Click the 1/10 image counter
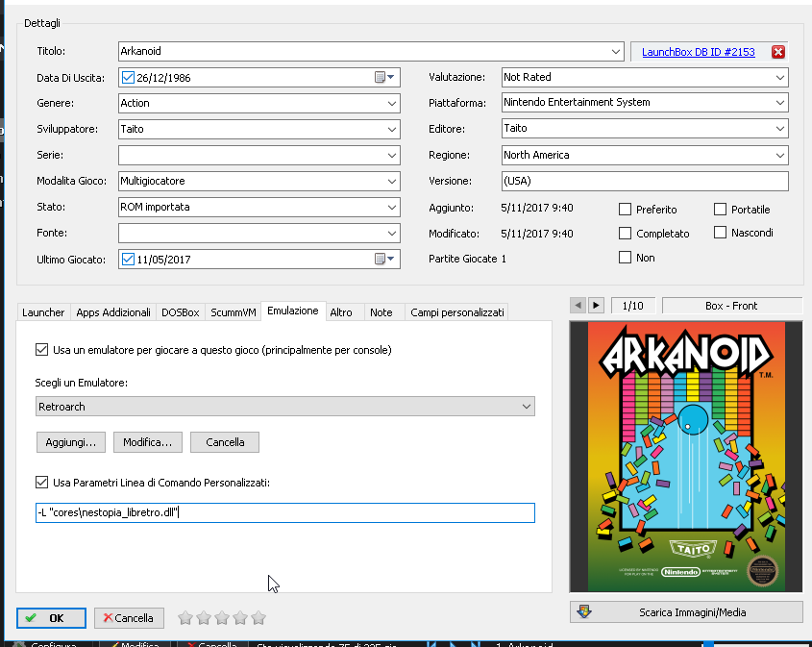 click(x=633, y=306)
